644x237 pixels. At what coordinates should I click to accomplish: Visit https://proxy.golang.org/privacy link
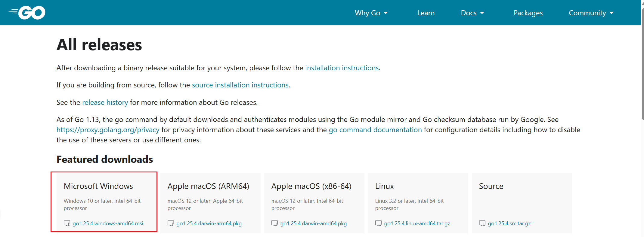(x=108, y=130)
